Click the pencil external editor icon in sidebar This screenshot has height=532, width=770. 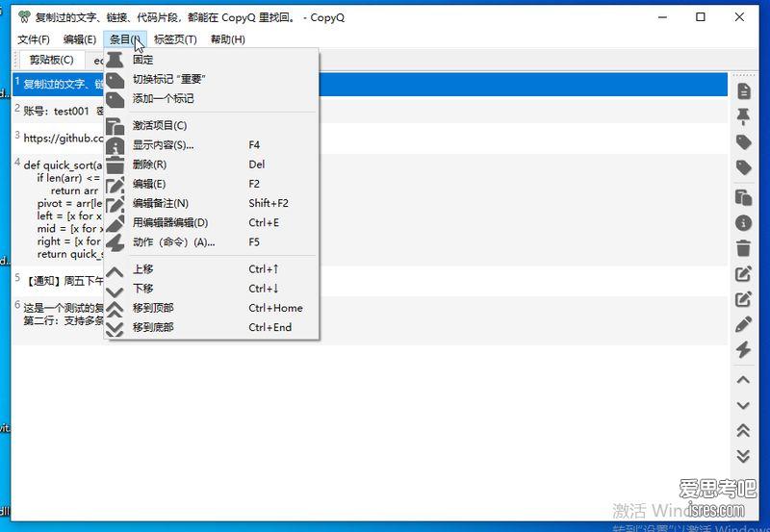(743, 324)
